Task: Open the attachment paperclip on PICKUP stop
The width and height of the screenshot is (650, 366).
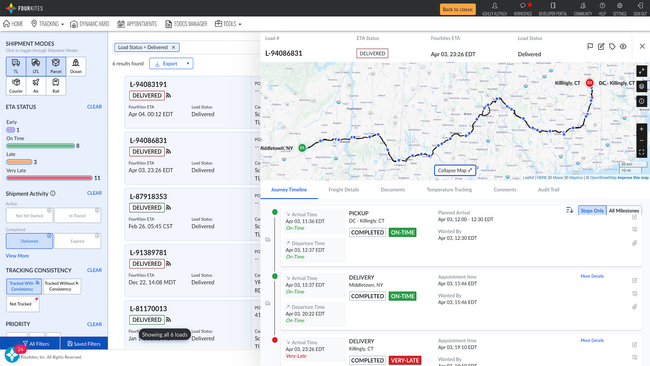Action: (x=634, y=243)
